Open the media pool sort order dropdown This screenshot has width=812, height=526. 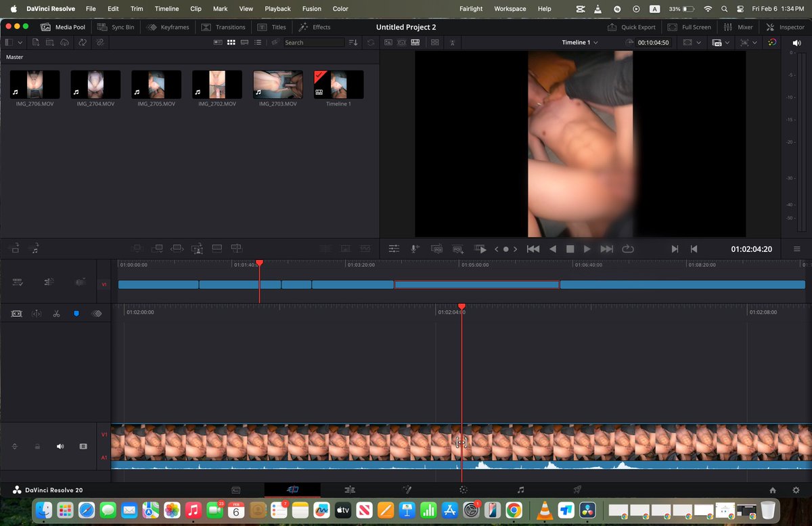click(353, 42)
